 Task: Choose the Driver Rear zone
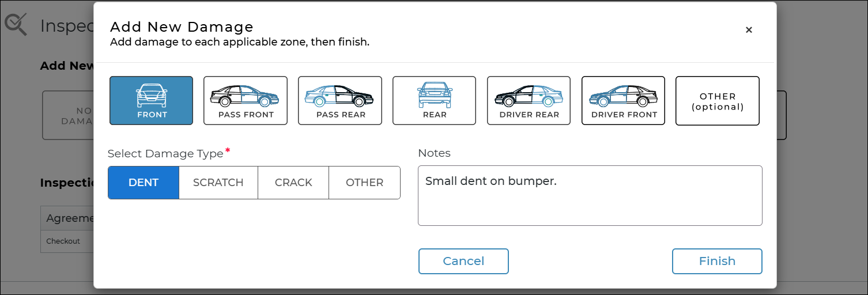tap(529, 101)
